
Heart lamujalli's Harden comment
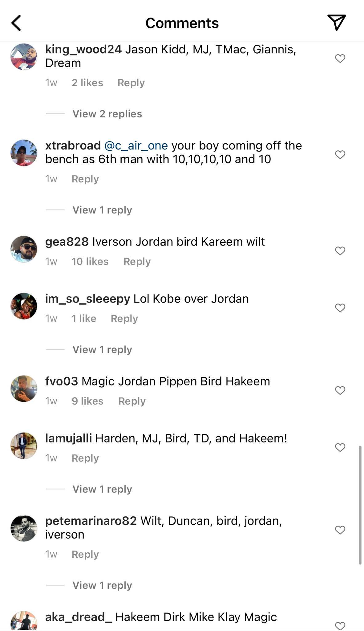(340, 447)
